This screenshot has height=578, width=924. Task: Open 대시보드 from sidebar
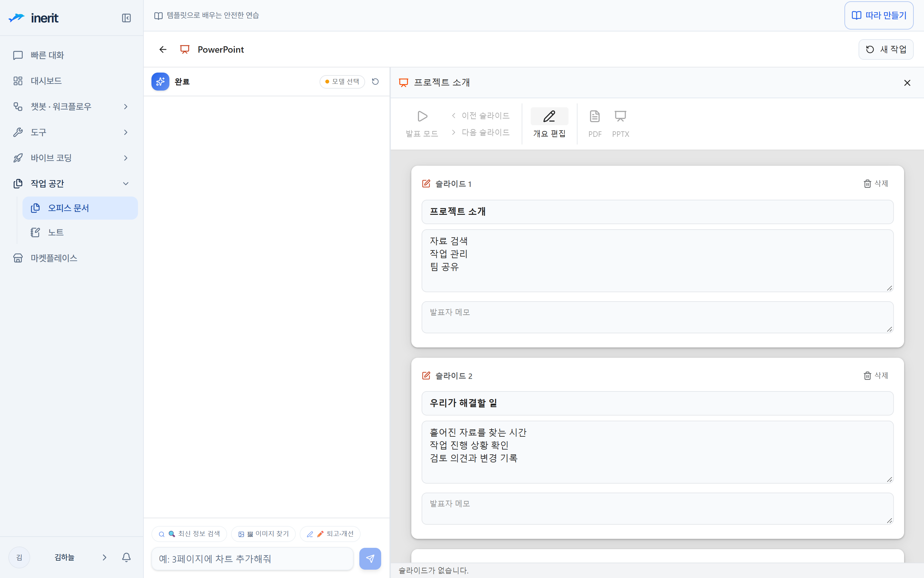click(x=72, y=81)
